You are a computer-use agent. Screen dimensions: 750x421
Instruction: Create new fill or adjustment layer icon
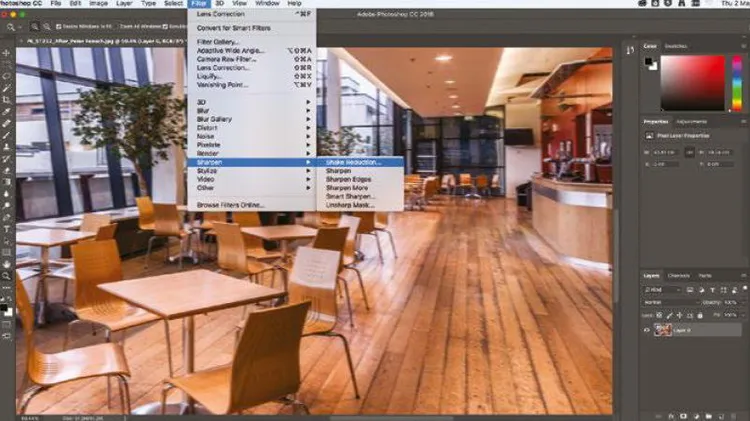696,416
